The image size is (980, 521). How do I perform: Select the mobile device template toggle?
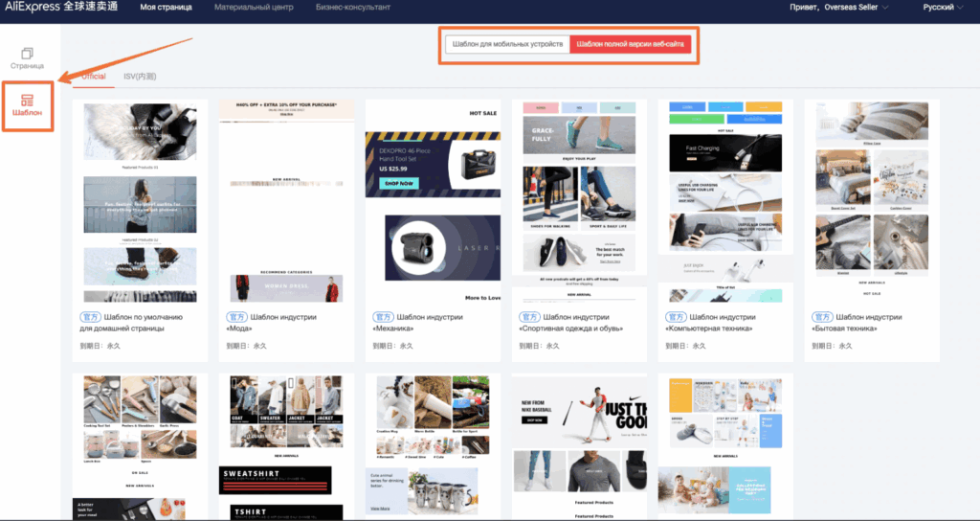[x=506, y=45]
